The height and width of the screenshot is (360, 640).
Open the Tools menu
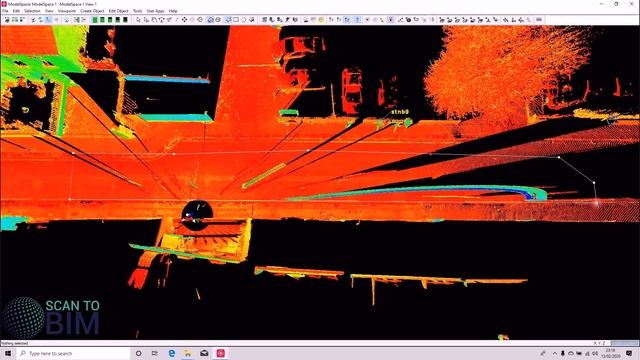point(138,11)
